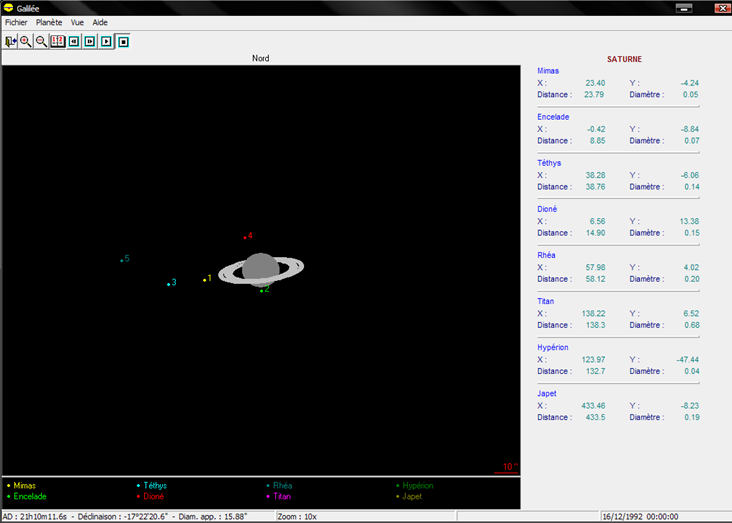
Task: Toggle the moon number labels calendar icon
Action: [x=57, y=42]
